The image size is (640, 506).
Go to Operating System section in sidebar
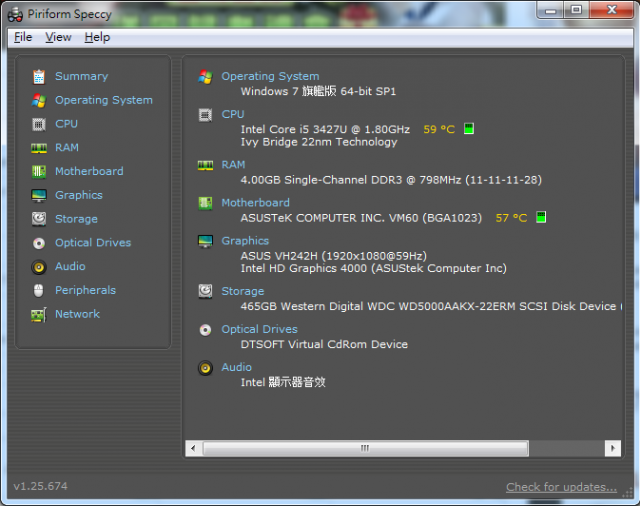point(104,100)
